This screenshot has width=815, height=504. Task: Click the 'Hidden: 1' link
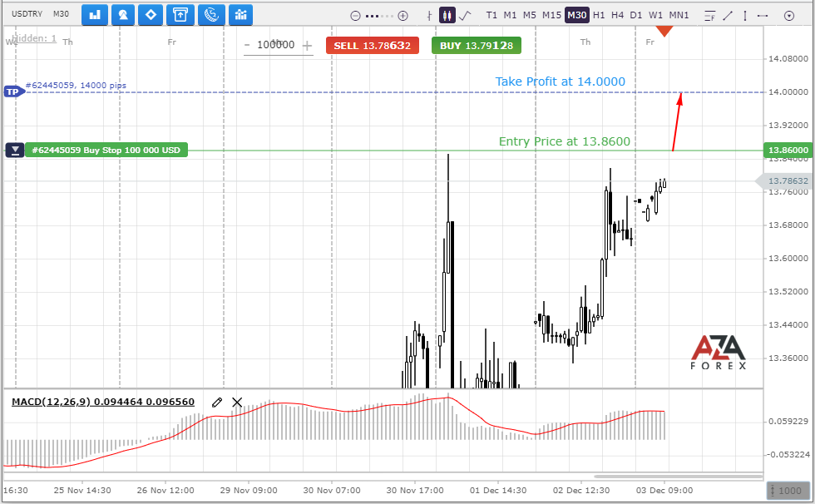pyautogui.click(x=34, y=38)
